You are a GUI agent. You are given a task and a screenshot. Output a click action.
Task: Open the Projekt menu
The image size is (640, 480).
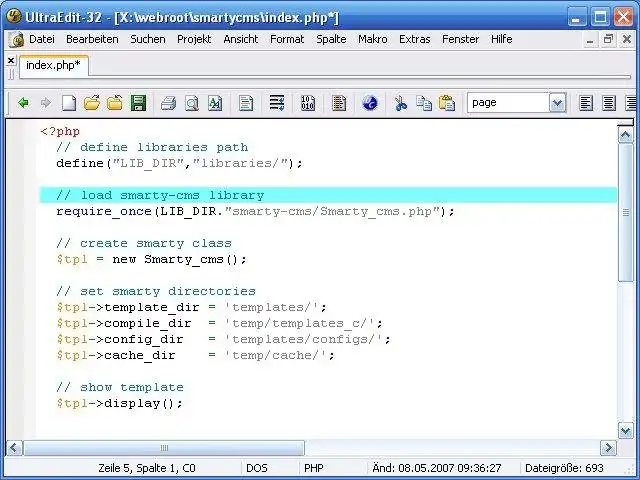(194, 39)
